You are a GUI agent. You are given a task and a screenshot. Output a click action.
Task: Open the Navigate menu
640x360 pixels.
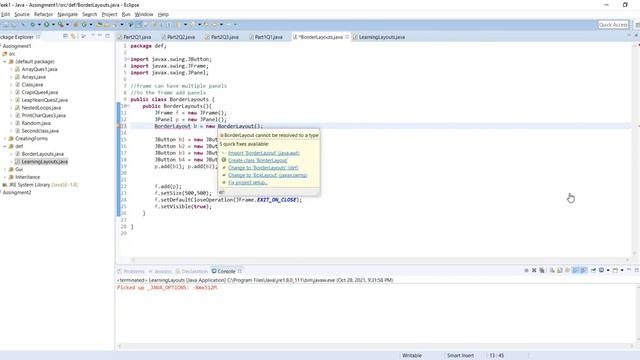(67, 14)
